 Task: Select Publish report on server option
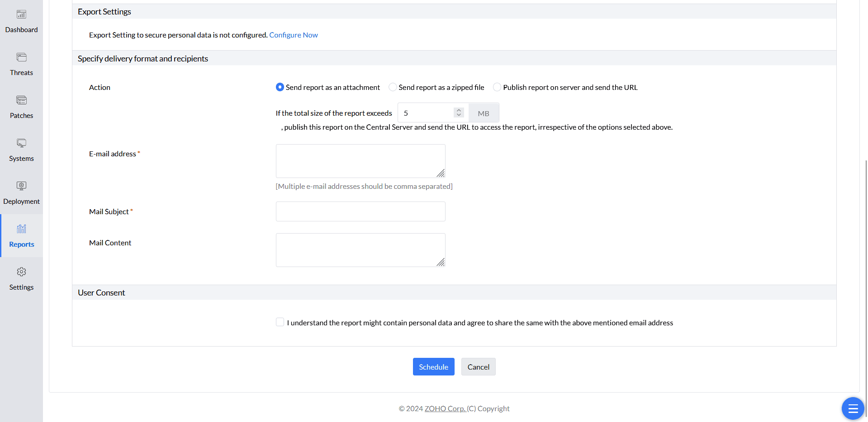[497, 87]
